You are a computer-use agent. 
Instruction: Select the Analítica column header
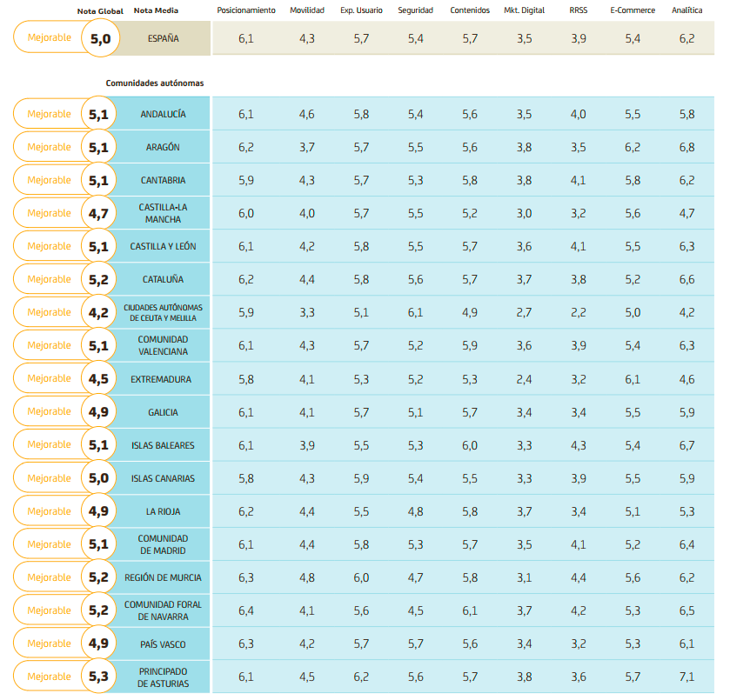(686, 10)
